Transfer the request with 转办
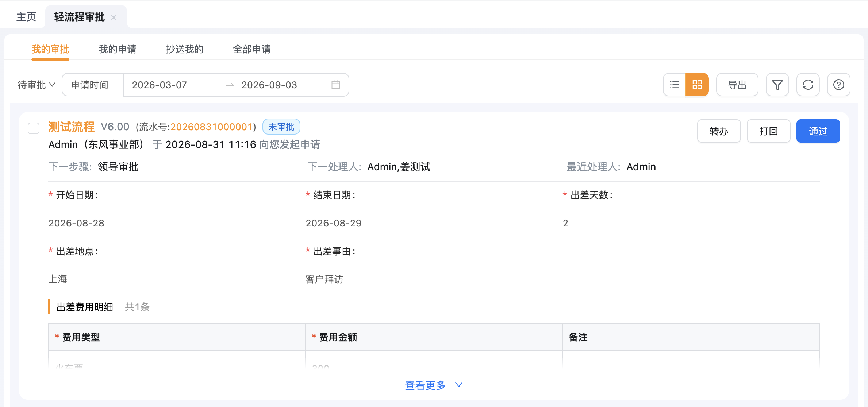868x407 pixels. (x=719, y=131)
